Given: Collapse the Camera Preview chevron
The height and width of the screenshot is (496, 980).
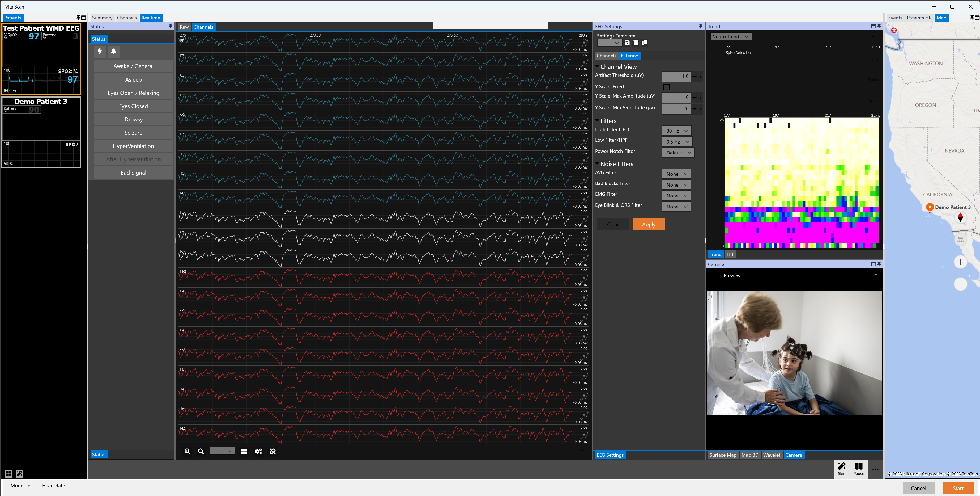Looking at the screenshot, I should (x=875, y=275).
